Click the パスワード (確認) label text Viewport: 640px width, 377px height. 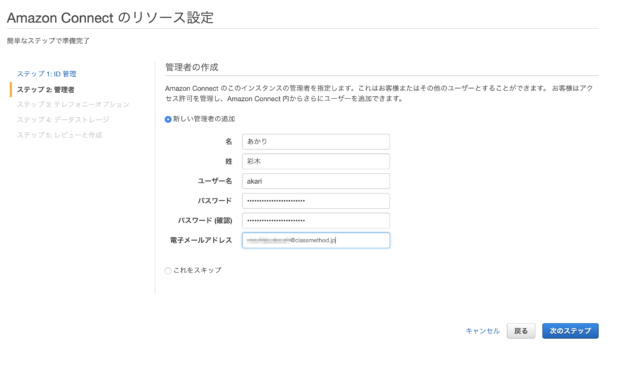click(x=205, y=221)
